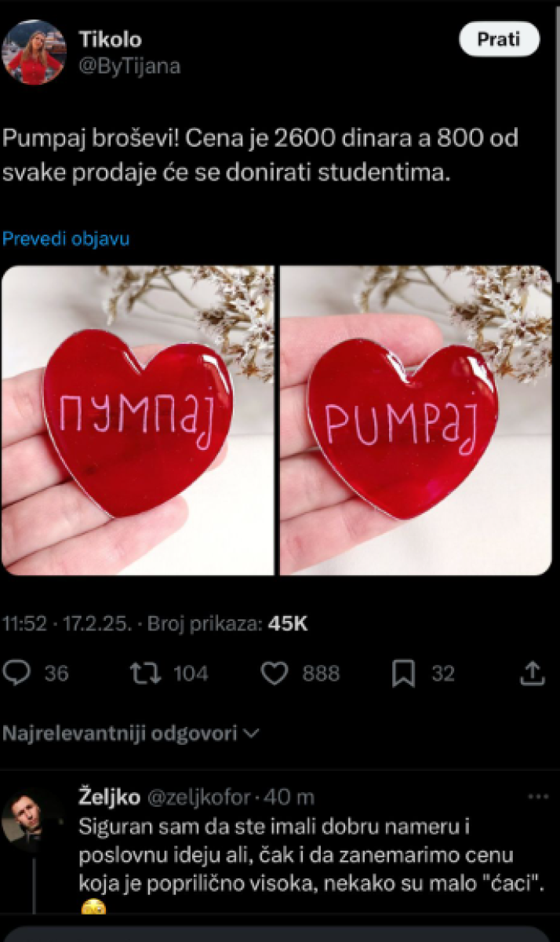Open three-dot menu on Željko's reply

538,797
